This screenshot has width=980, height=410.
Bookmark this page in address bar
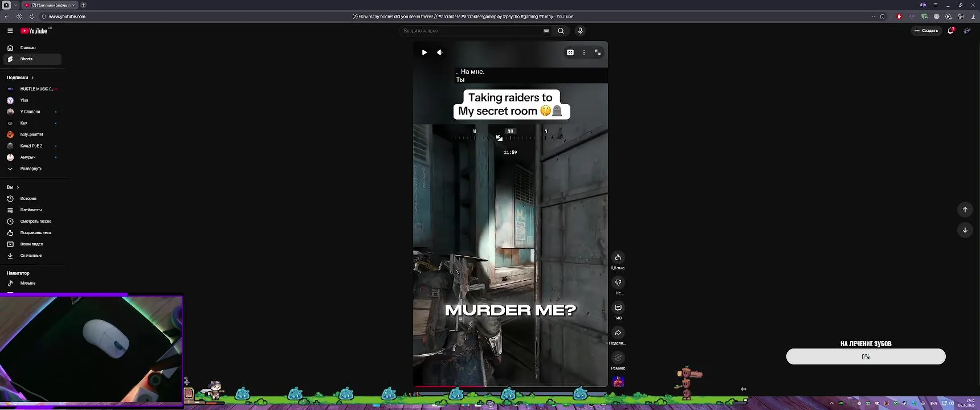[882, 17]
